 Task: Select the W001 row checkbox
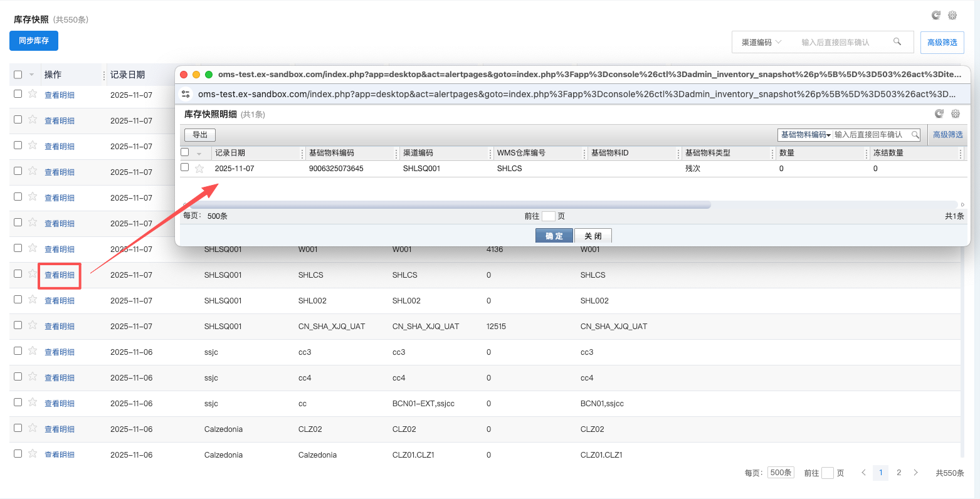point(18,248)
